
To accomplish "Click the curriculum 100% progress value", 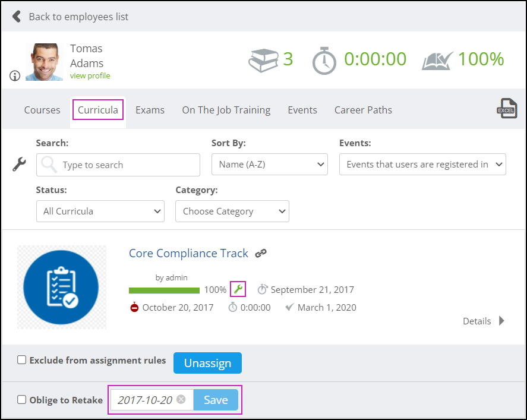I will pos(215,290).
